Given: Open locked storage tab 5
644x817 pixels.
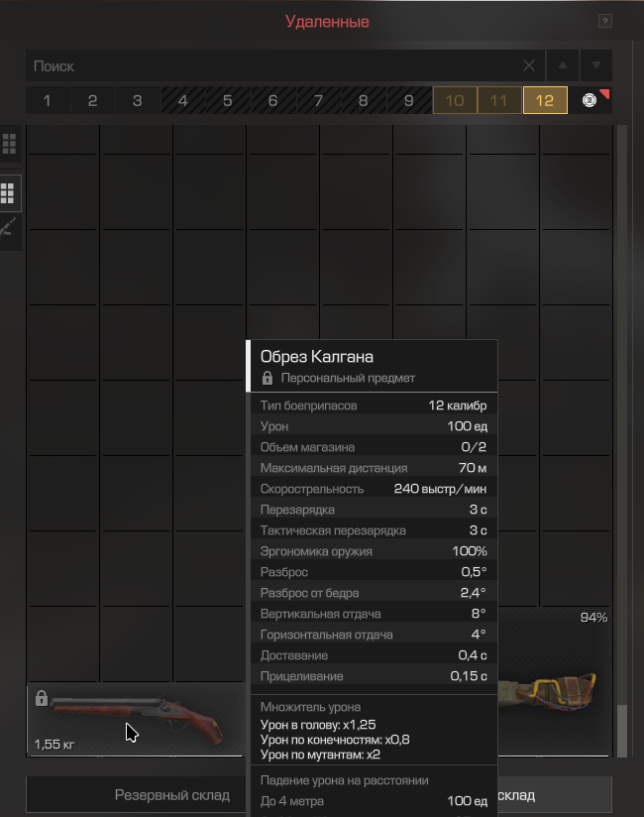Looking at the screenshot, I should tap(228, 100).
